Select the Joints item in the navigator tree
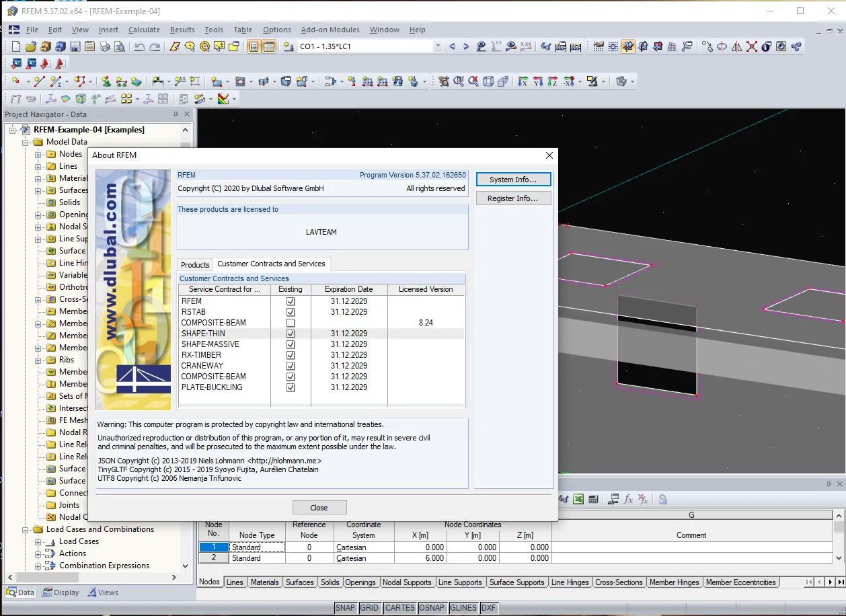 [69, 505]
